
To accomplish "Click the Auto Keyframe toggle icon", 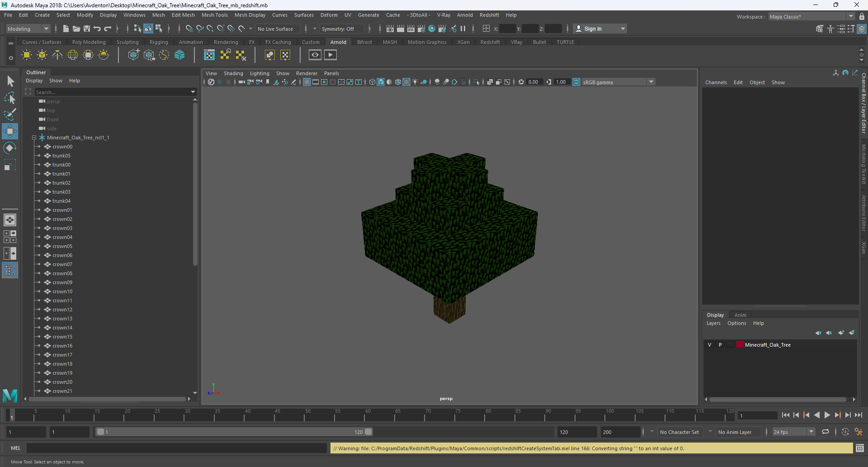I will [845, 432].
